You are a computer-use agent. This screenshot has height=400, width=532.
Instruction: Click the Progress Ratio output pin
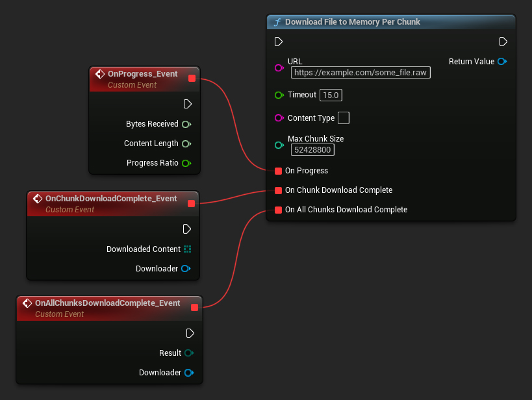pyautogui.click(x=187, y=162)
